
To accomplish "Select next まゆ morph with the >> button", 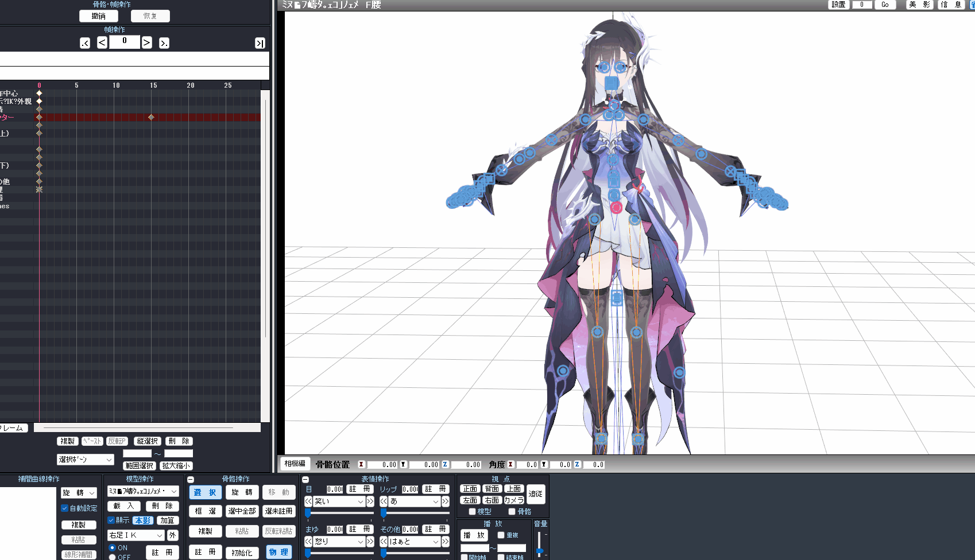I will click(370, 542).
